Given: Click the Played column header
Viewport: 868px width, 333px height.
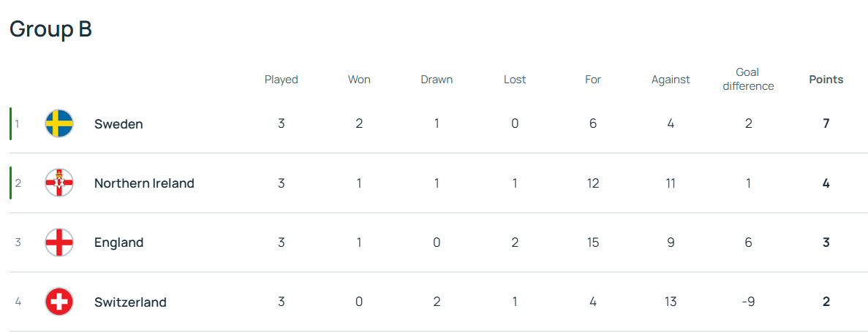Looking at the screenshot, I should click(281, 80).
